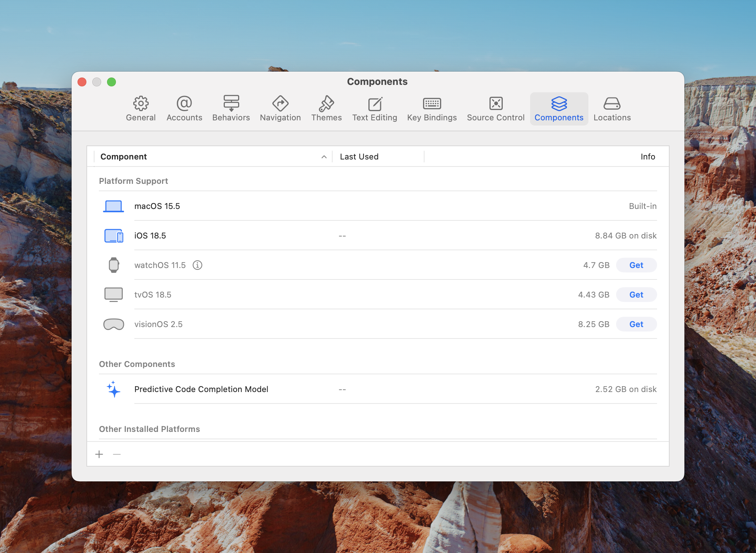Select the visionOS 2.5 label
The image size is (756, 553).
click(158, 324)
